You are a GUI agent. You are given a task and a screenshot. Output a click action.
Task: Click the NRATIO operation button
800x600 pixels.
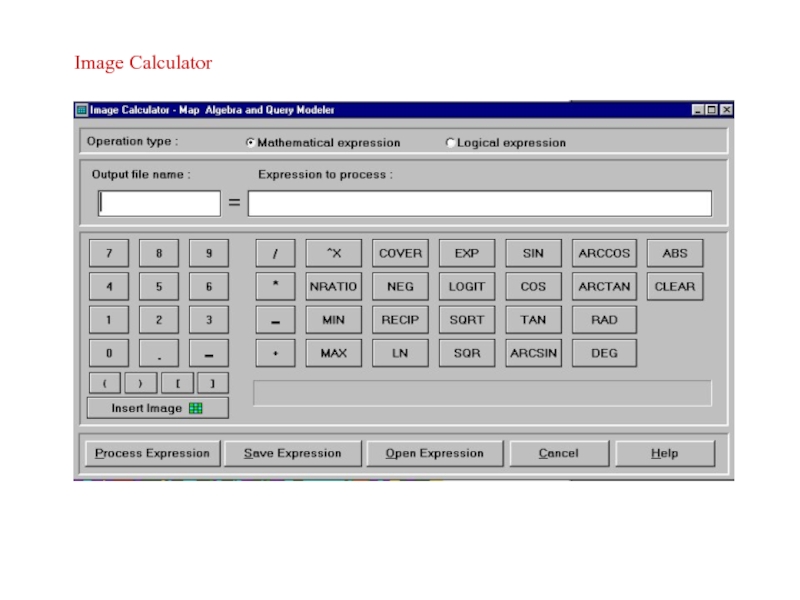[x=333, y=287]
